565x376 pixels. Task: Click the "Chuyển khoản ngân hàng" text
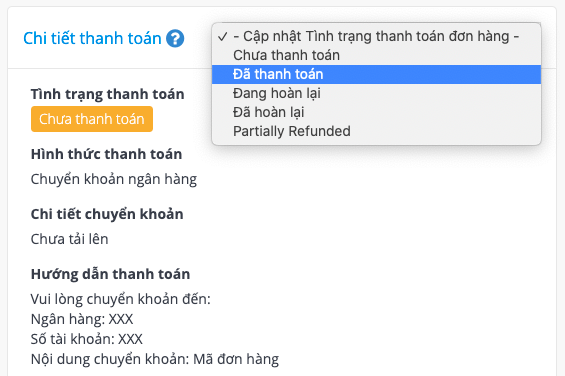(x=114, y=179)
